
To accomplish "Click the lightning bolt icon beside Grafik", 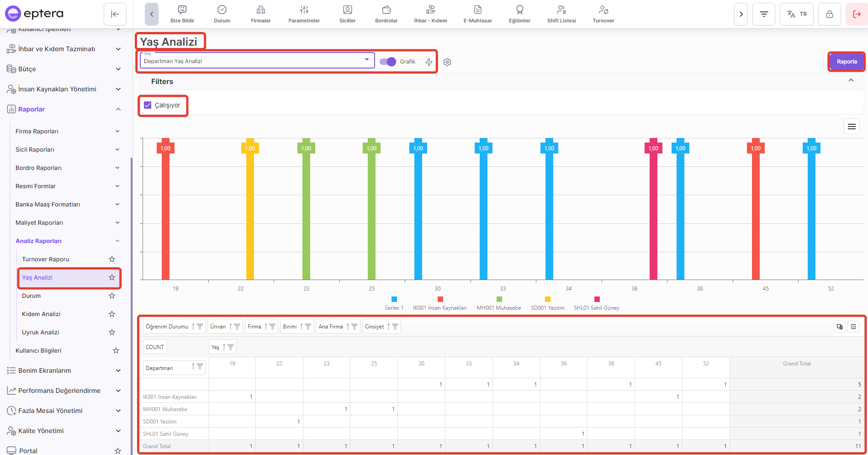I will tap(429, 62).
